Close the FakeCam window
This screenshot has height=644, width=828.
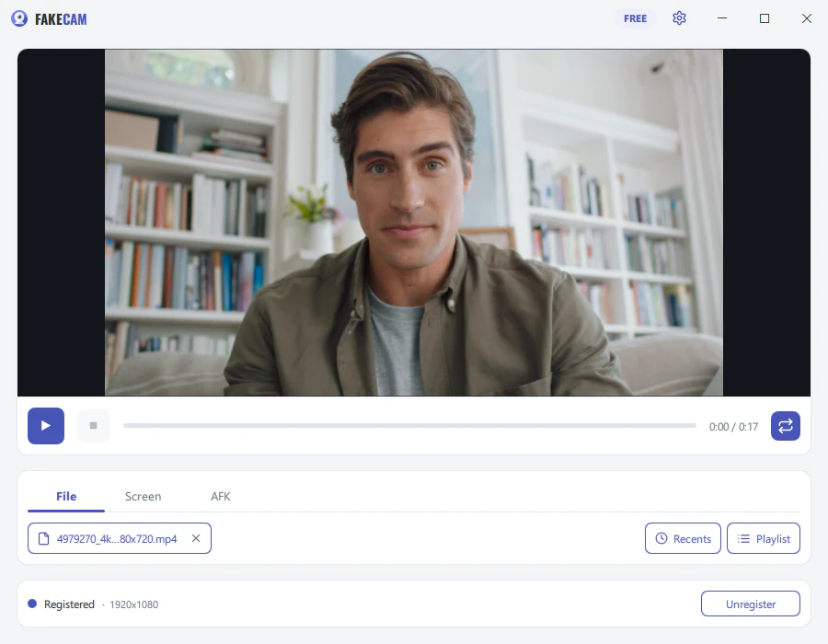pos(806,18)
